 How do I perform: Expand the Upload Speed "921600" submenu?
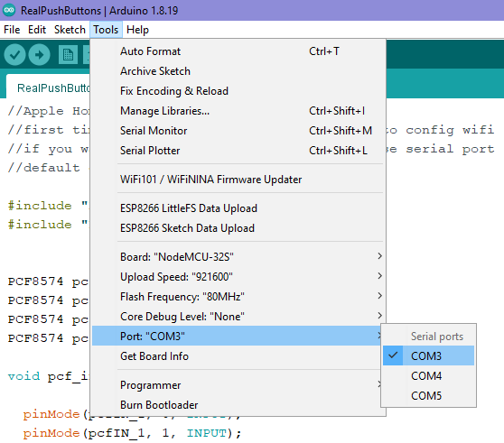[237, 277]
